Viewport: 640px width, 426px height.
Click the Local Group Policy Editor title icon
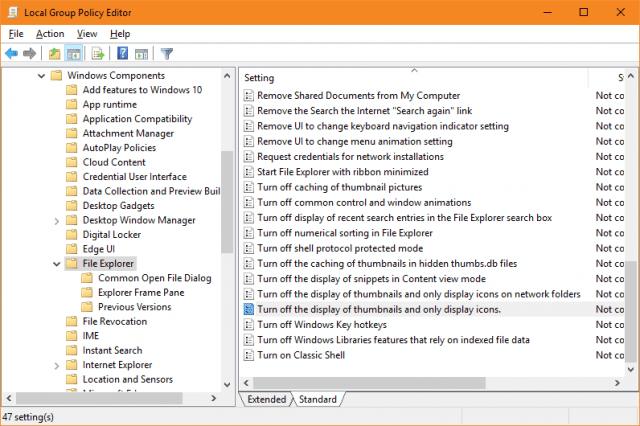click(13, 12)
